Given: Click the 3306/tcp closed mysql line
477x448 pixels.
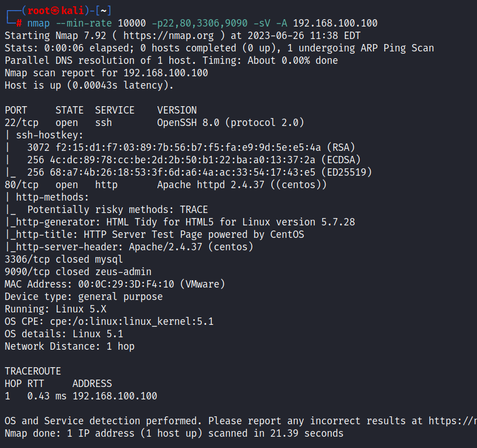Looking at the screenshot, I should click(x=63, y=259).
